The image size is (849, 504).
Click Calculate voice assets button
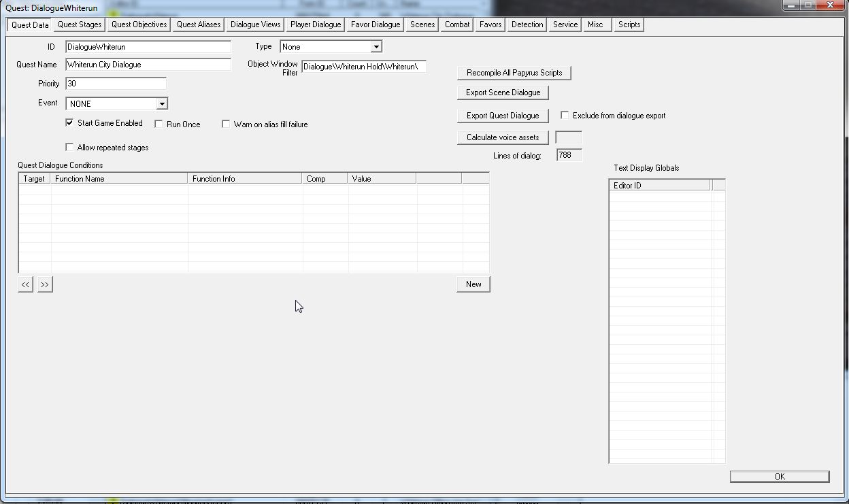(503, 137)
